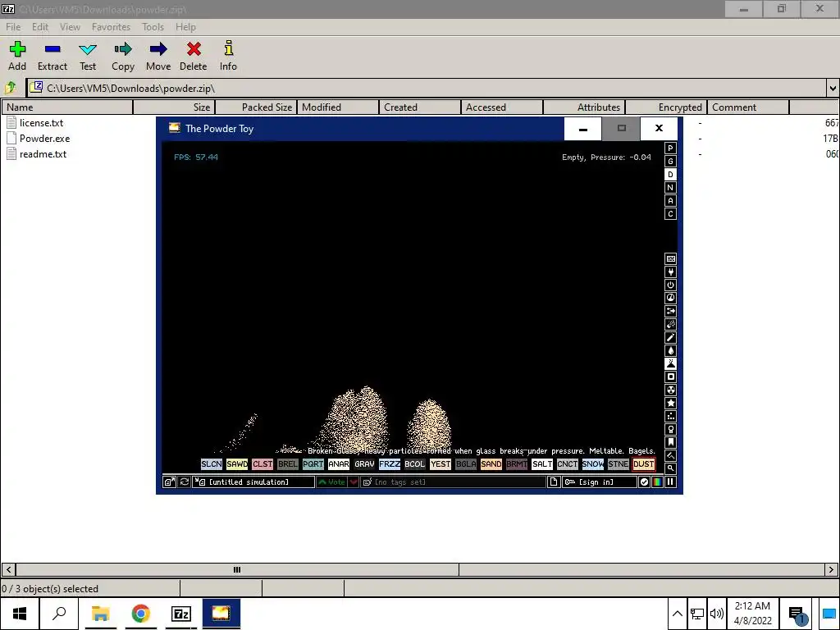
Task: Open the Powered Materials power-symbol category
Action: tap(670, 285)
